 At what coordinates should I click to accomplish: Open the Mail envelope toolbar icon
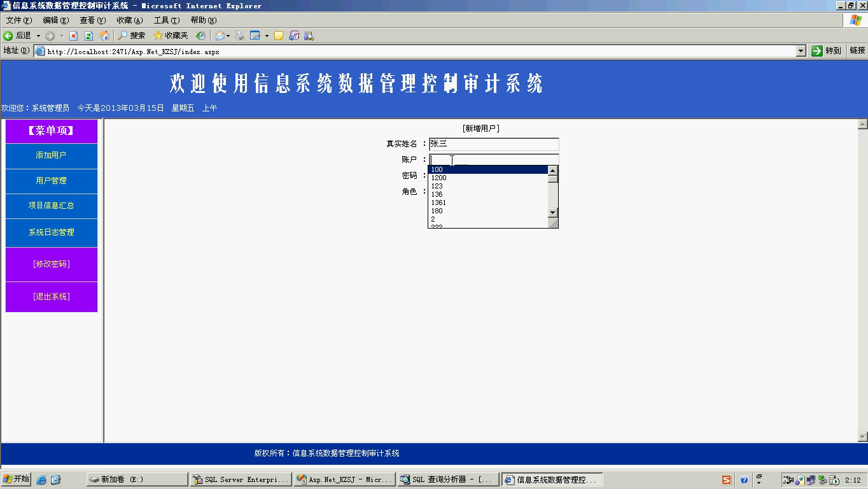[220, 36]
